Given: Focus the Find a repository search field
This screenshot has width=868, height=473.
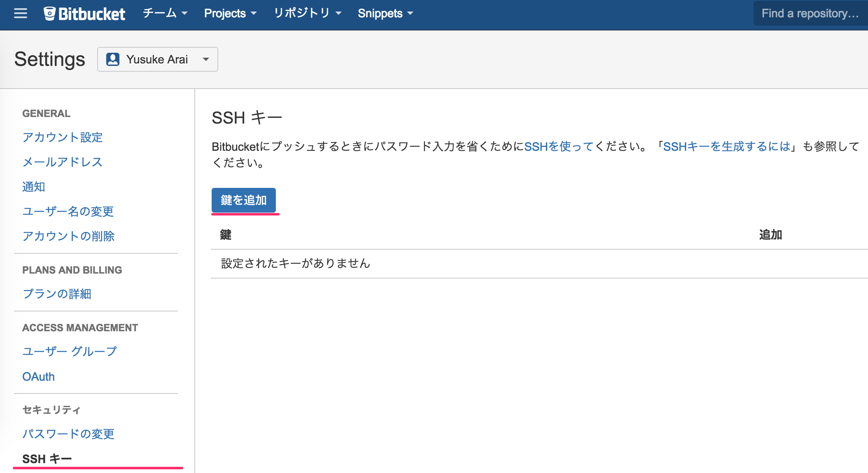Looking at the screenshot, I should [x=810, y=13].
